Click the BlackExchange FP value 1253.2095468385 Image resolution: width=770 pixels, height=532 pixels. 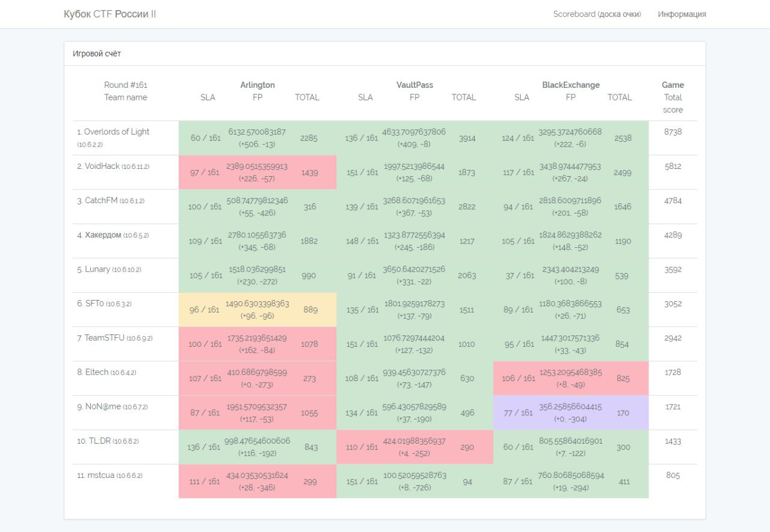(571, 372)
